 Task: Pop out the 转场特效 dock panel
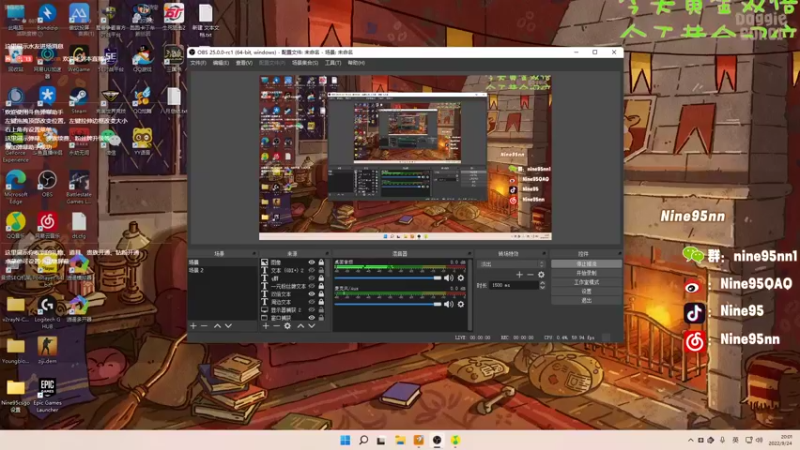click(544, 254)
